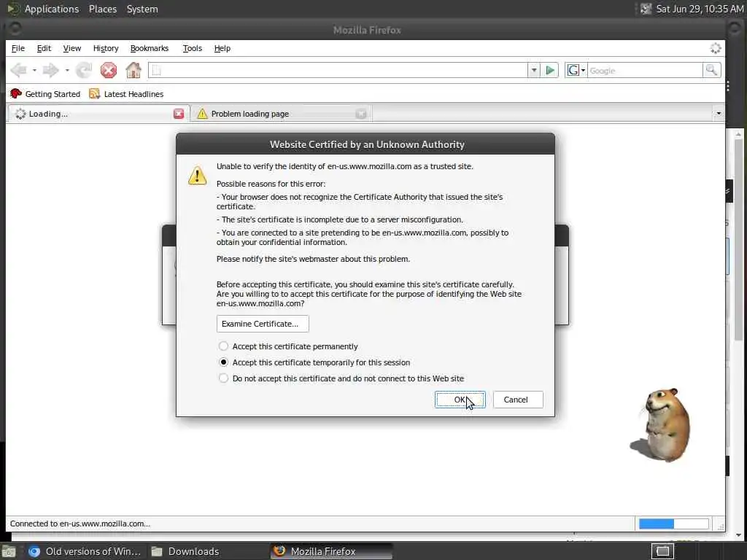The image size is (747, 560).
Task: Close the Loading... tab with red X
Action: click(x=179, y=114)
